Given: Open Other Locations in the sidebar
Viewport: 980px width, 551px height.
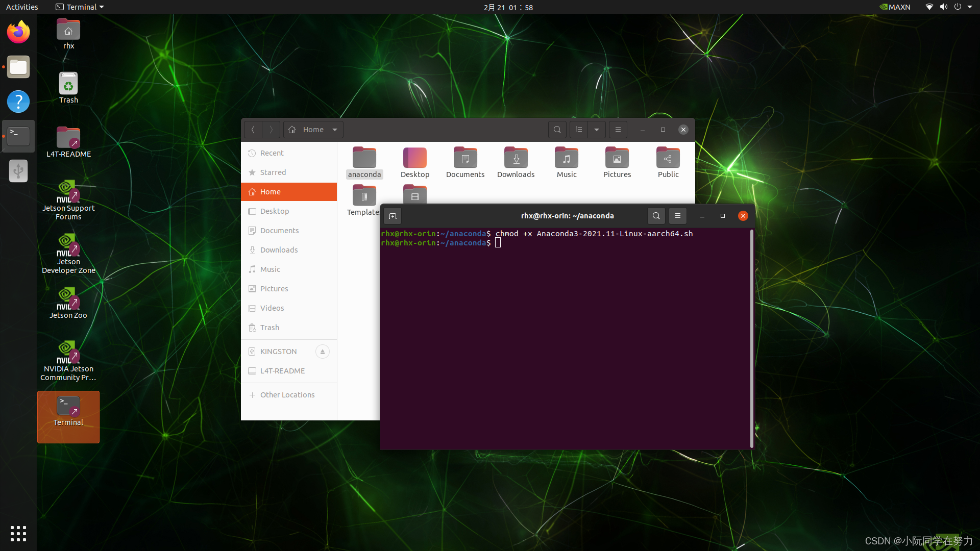Looking at the screenshot, I should [x=287, y=394].
